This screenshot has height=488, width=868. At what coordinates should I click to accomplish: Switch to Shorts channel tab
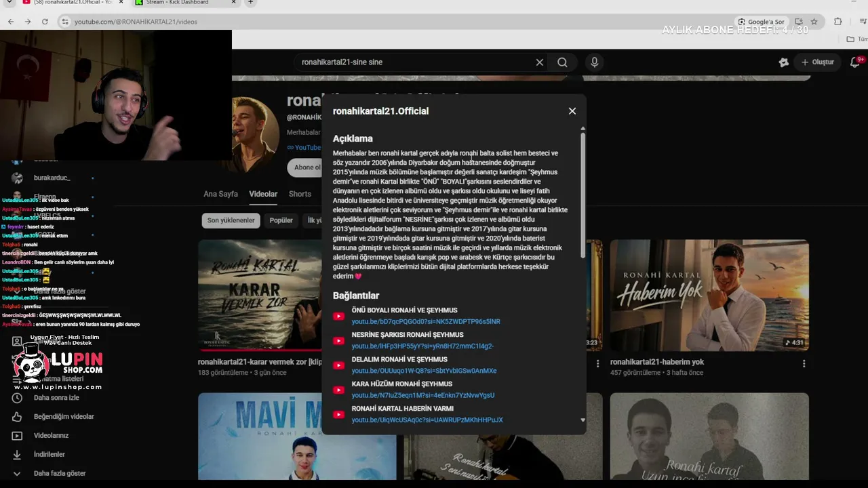300,194
